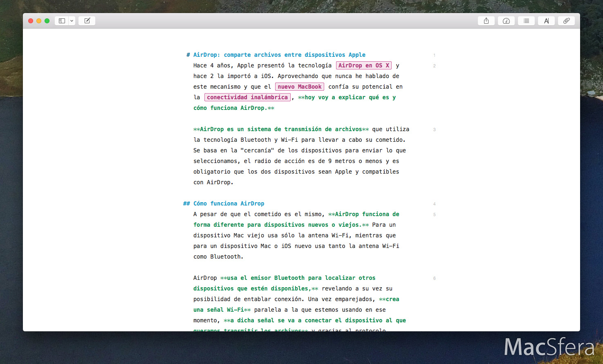Click the 'nuevo MacBook' link tag
Image resolution: width=603 pixels, height=364 pixels.
300,87
